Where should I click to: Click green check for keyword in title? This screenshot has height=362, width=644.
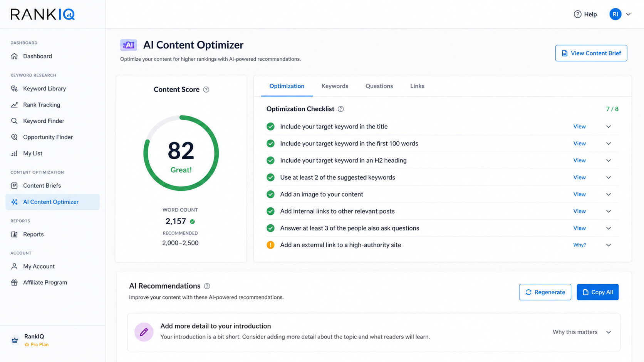(x=270, y=127)
